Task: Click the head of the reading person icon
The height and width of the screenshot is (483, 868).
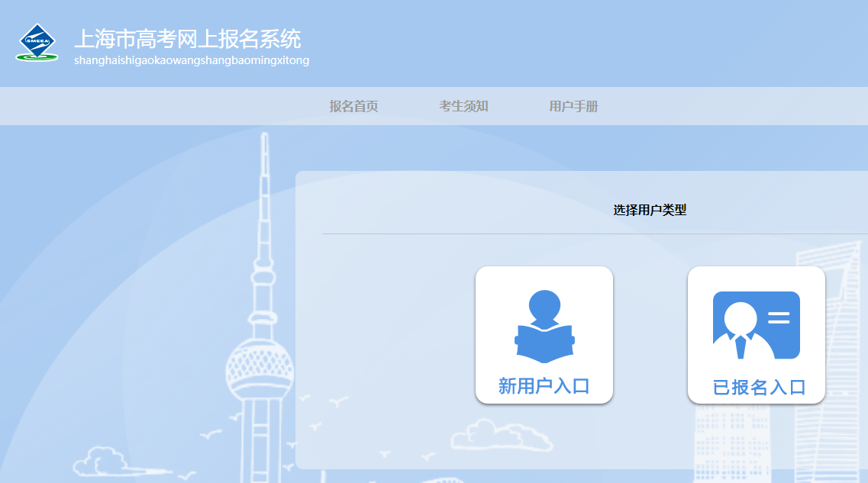Action: pos(544,306)
